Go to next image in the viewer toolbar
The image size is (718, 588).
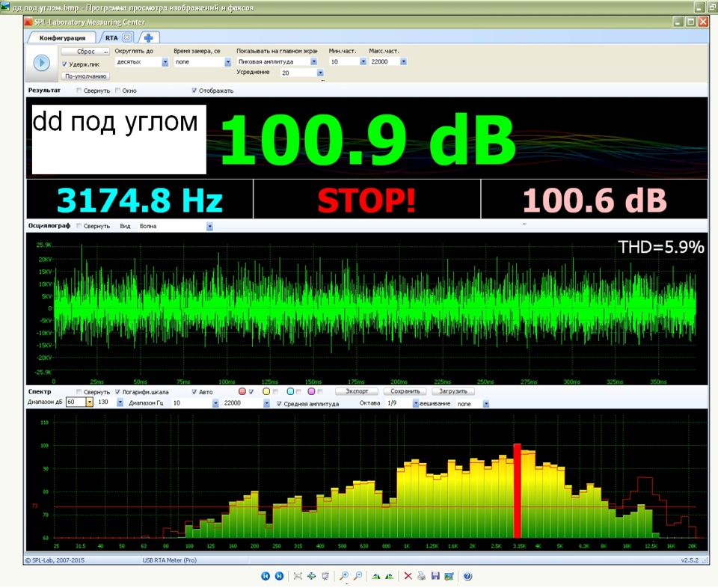279,576
